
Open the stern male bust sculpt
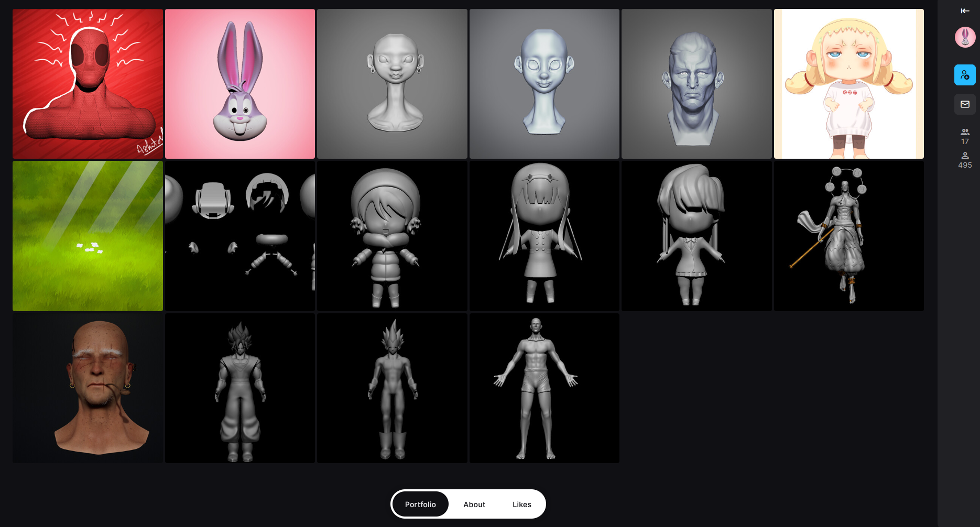(696, 84)
